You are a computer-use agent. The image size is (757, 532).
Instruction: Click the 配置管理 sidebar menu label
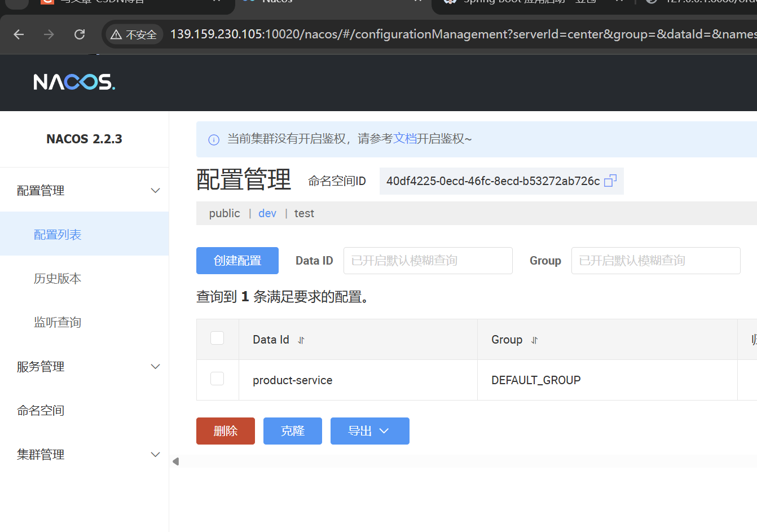pos(41,191)
